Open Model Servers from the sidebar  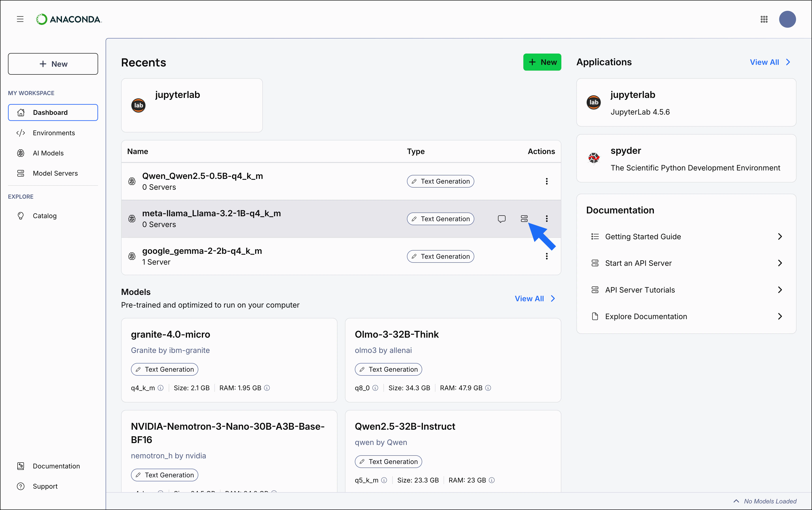[55, 173]
